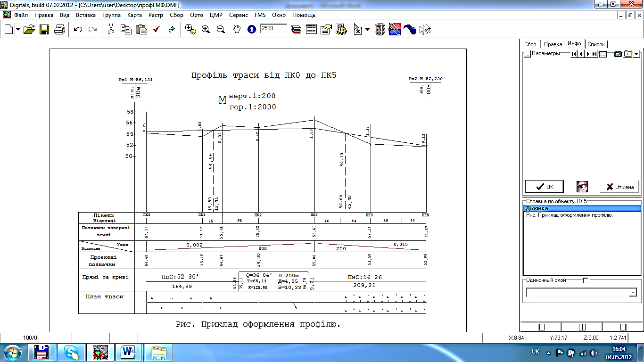This screenshot has height=362, width=644.
Task: Click the Zoom out magnifier icon
Action: coord(221,29)
